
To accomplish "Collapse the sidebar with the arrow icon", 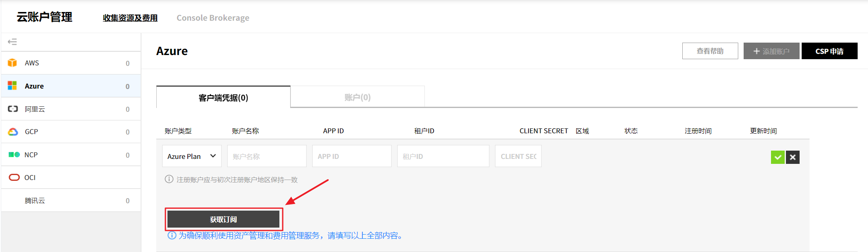I will 12,42.
